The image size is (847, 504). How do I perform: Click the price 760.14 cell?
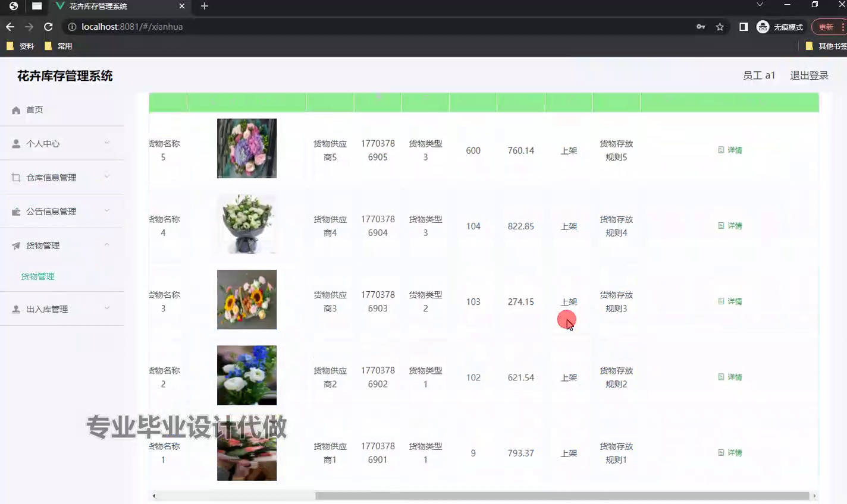click(x=520, y=151)
